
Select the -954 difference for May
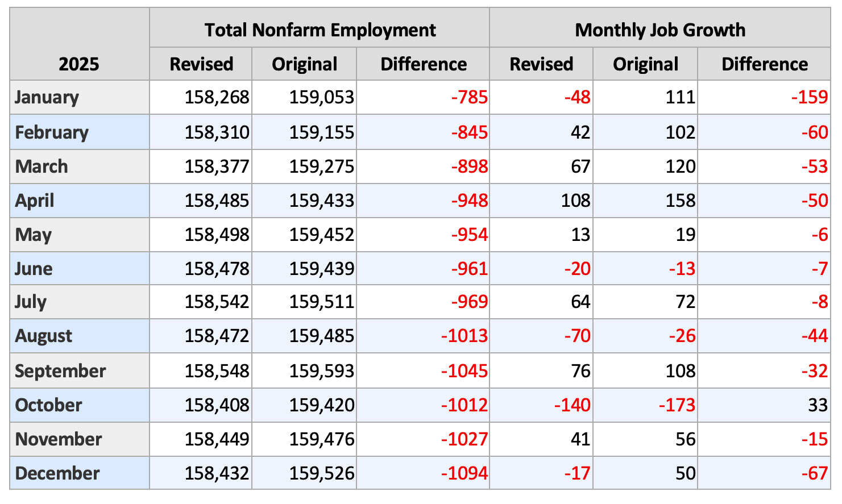click(469, 235)
